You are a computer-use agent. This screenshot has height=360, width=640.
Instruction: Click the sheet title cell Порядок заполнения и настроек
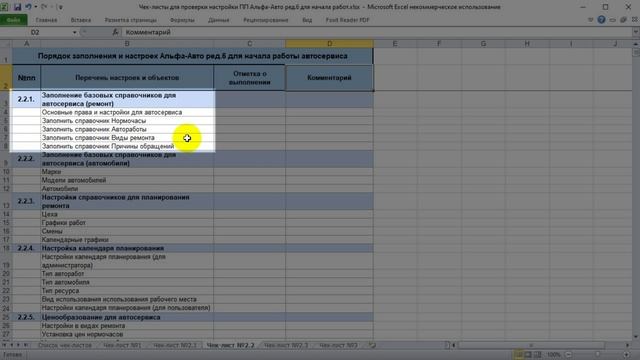click(193, 56)
